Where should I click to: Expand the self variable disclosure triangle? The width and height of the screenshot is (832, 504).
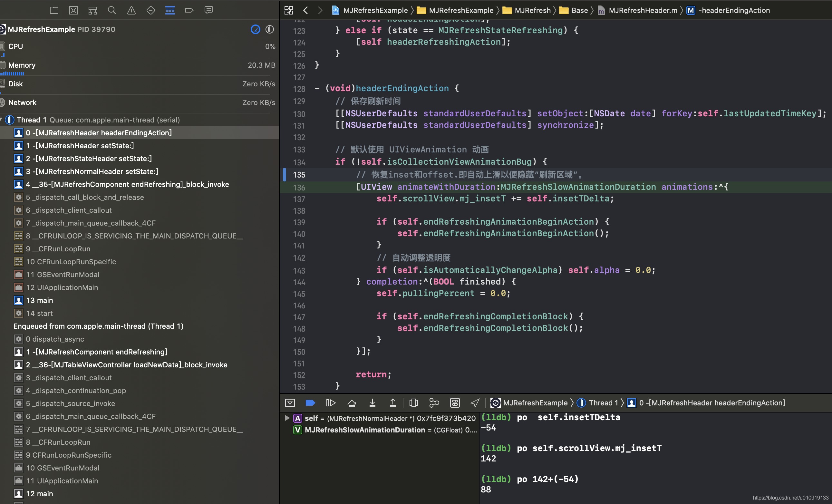pos(287,418)
